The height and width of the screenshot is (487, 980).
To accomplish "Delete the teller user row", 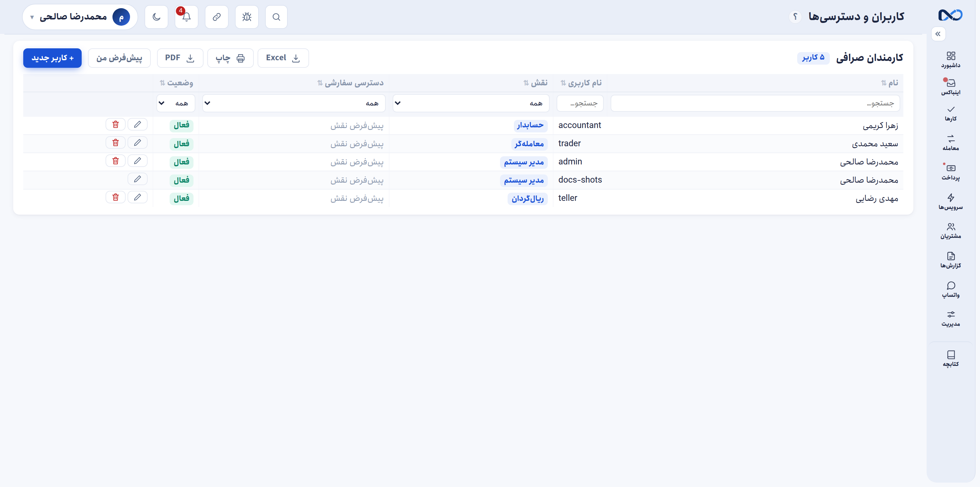I will click(116, 197).
